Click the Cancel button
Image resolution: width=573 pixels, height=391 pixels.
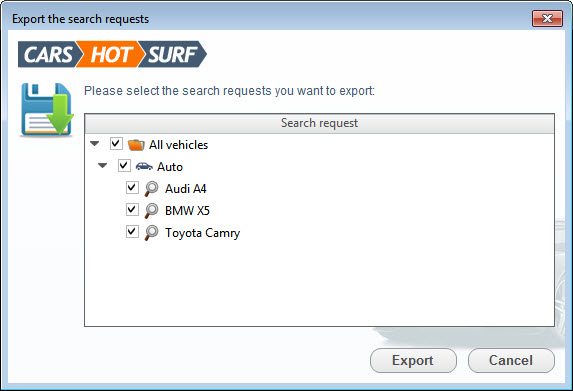511,361
